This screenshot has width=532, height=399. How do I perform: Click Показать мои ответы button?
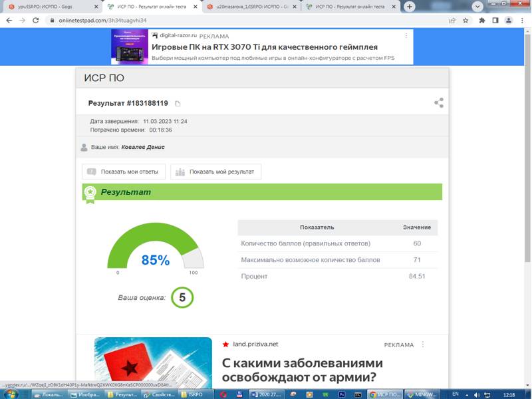124,172
